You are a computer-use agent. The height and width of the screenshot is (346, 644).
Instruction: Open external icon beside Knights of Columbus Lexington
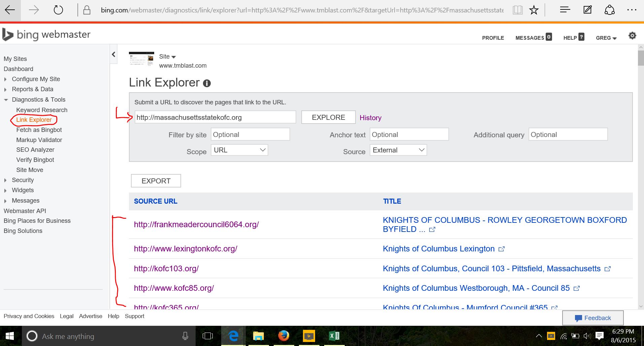502,249
